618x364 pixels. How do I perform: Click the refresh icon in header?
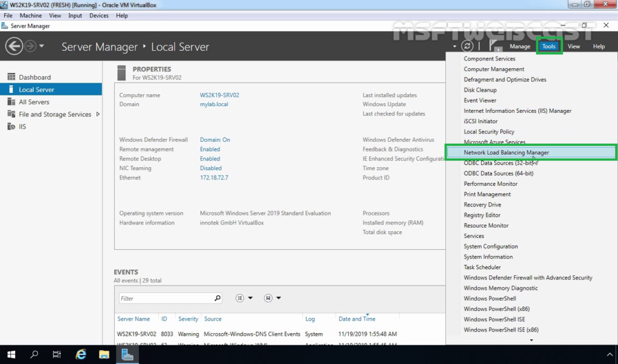(x=467, y=46)
